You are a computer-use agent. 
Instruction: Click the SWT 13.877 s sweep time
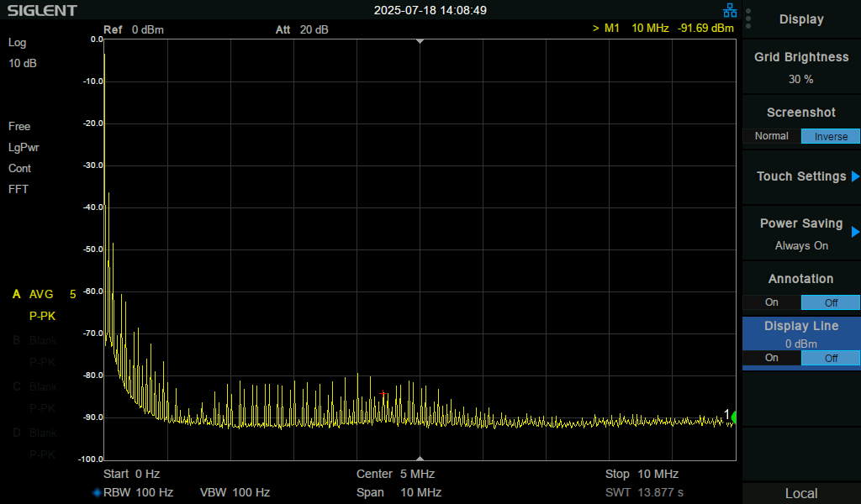pyautogui.click(x=644, y=492)
